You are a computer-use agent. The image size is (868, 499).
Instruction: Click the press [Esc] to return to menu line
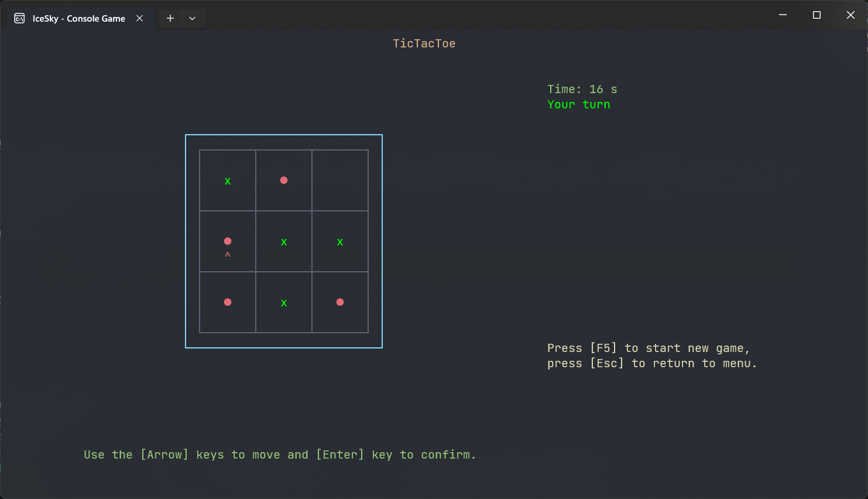coord(652,363)
